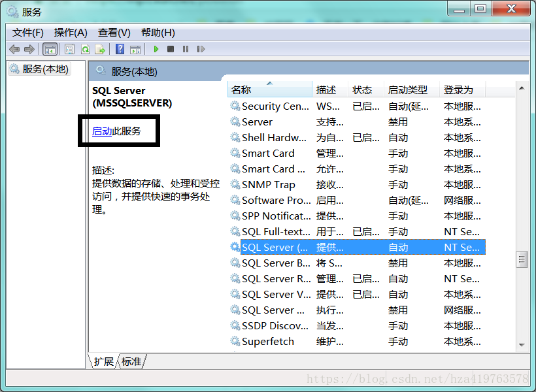Open the 帮助(H) menu
The image size is (536, 392).
pyautogui.click(x=158, y=33)
